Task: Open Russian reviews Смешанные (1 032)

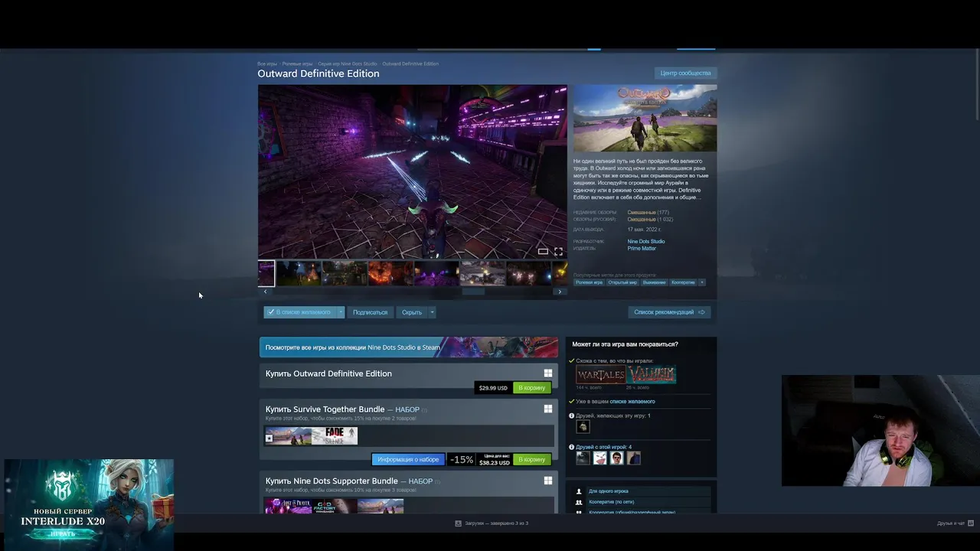Action: tap(650, 220)
